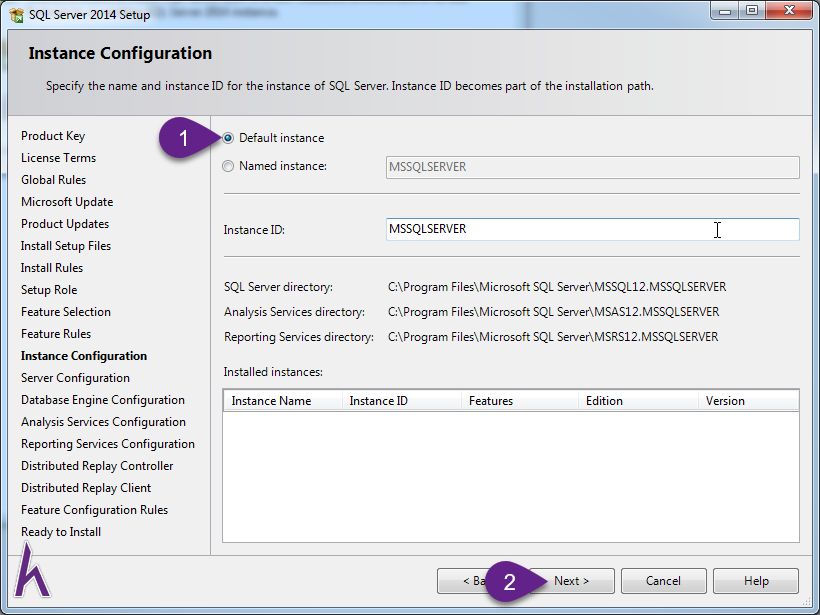Image resolution: width=820 pixels, height=615 pixels.
Task: Click the Analysis Services path MSAS12.MSSQLSERVER
Action: [553, 312]
